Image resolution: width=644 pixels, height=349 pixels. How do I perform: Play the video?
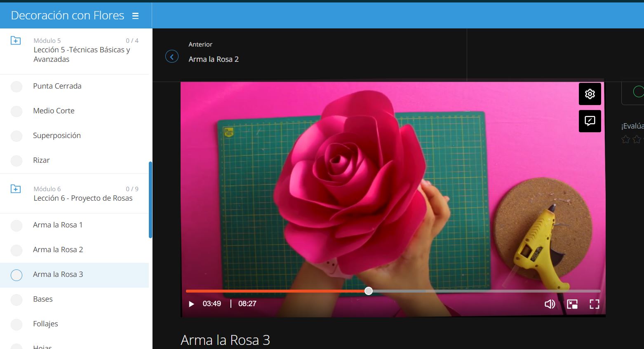pyautogui.click(x=191, y=304)
